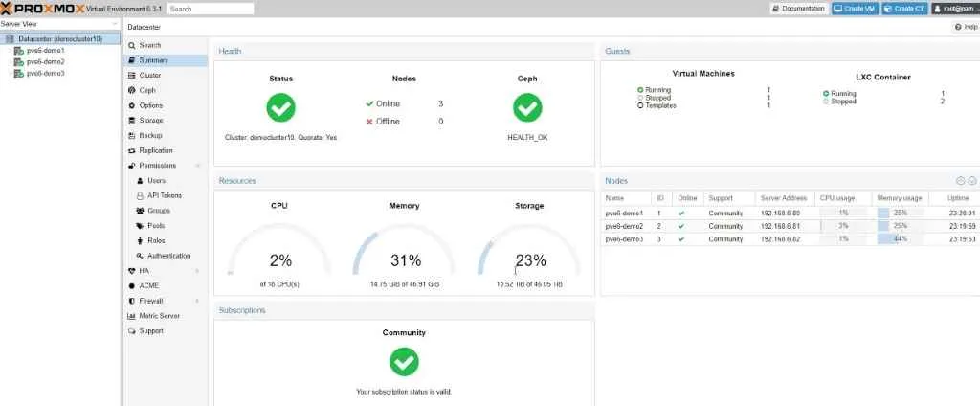Focus the top Search field
Image resolution: width=980 pixels, height=406 pixels.
point(211,9)
